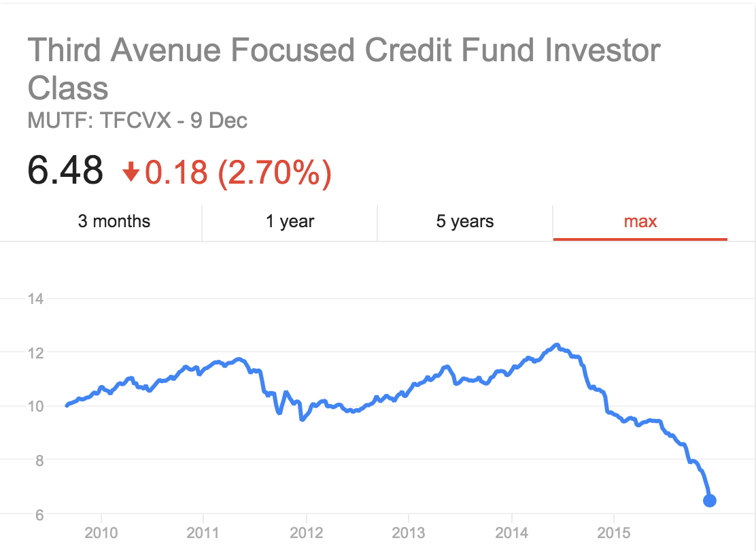Viewport: 756px width, 551px height.
Task: Click the 2011 x-axis label
Action: point(204,532)
